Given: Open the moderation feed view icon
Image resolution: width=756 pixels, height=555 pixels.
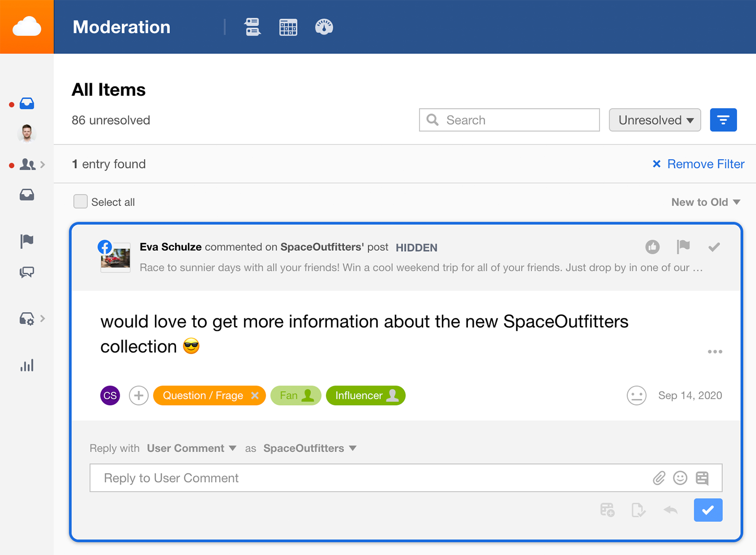Looking at the screenshot, I should (x=253, y=27).
